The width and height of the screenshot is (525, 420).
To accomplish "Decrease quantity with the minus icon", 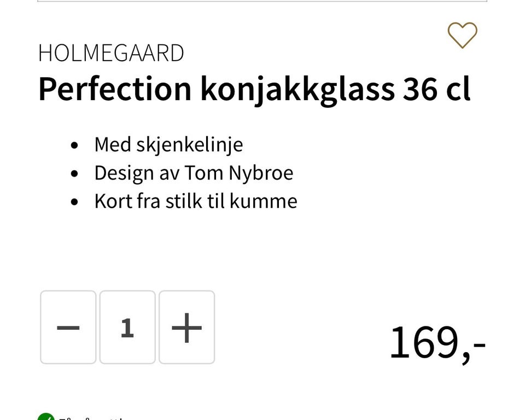I will click(x=68, y=328).
